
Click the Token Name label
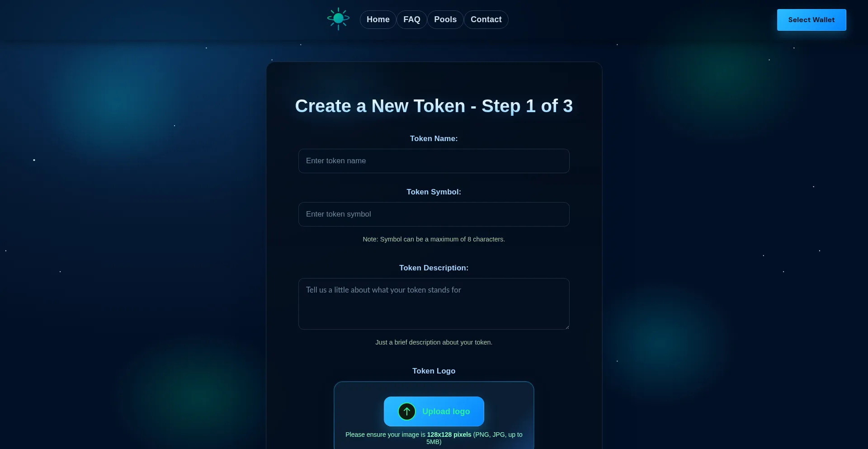(434, 139)
